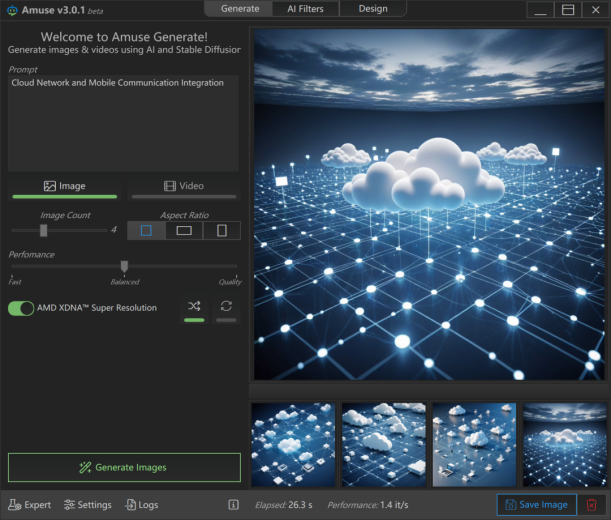Choose the landscape aspect ratio icon

point(184,230)
